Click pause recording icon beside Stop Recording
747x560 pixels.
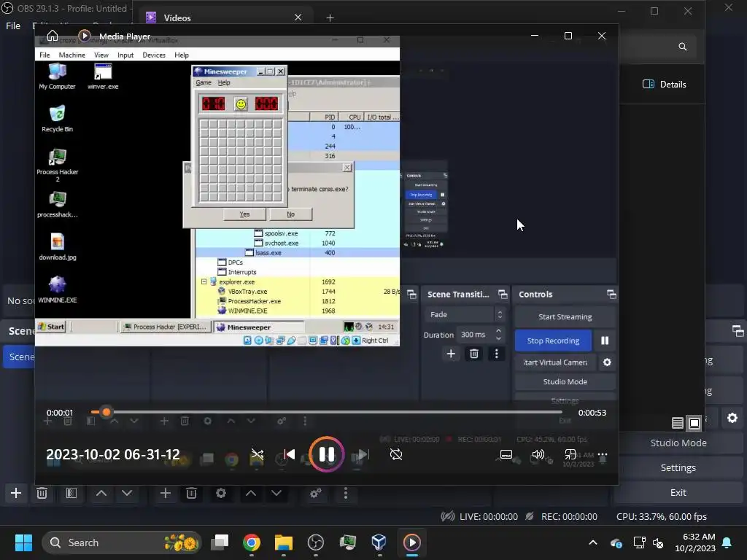point(605,341)
